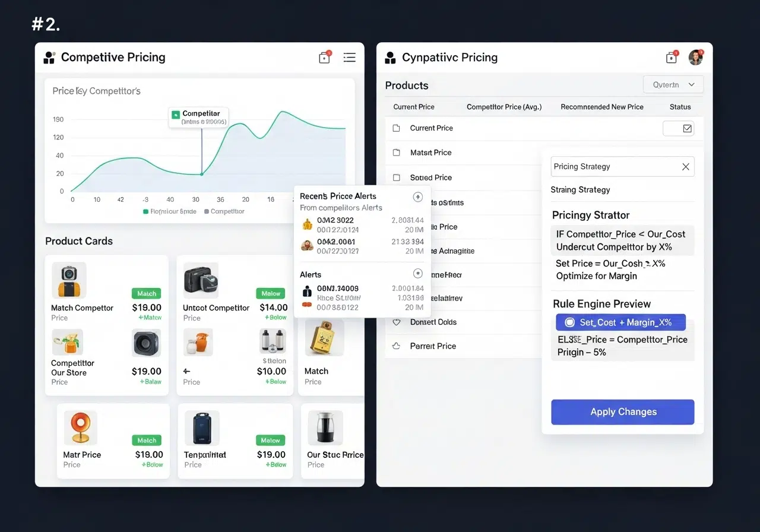Click the notification icon in right panel header
This screenshot has width=760, height=532.
[671, 58]
